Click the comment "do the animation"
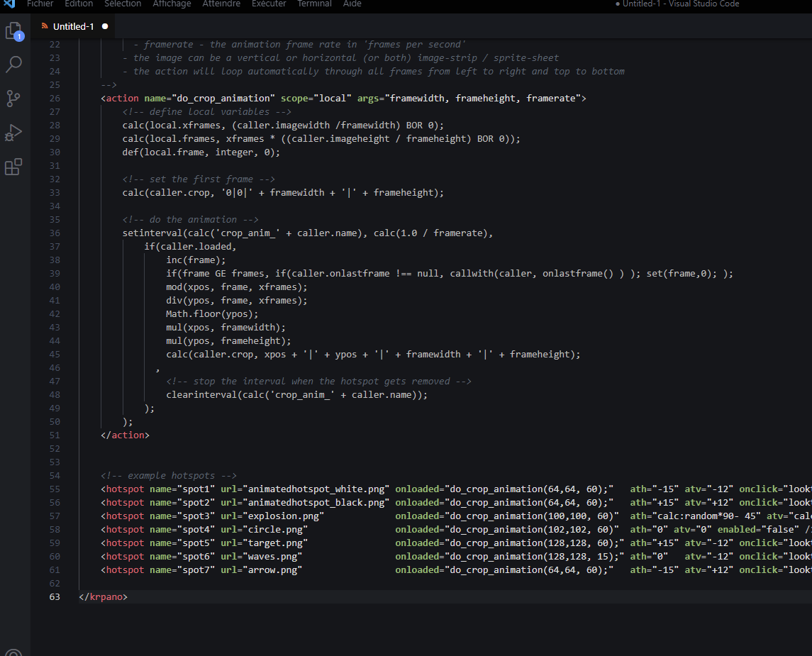 (x=191, y=220)
